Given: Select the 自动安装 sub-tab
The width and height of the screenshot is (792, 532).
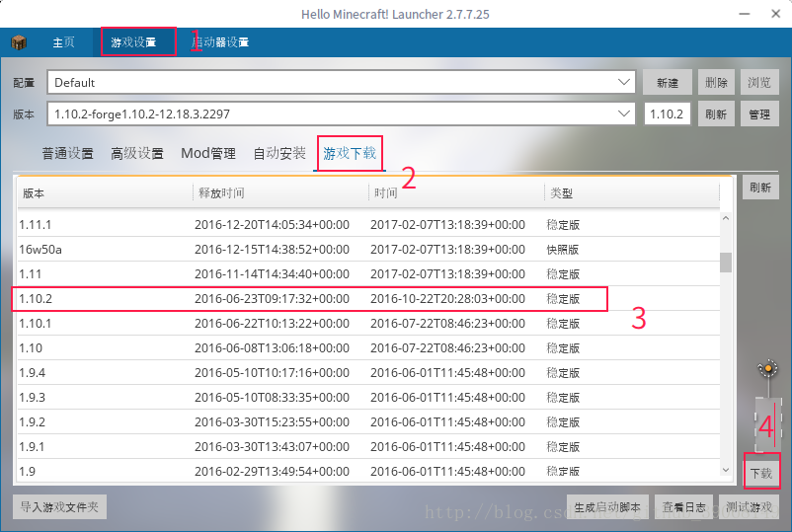Looking at the screenshot, I should point(279,153).
